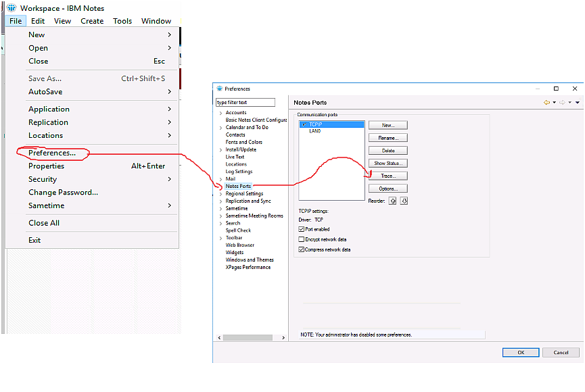Toggle the Port enabled checkbox
This screenshot has width=585, height=392.
[302, 229]
